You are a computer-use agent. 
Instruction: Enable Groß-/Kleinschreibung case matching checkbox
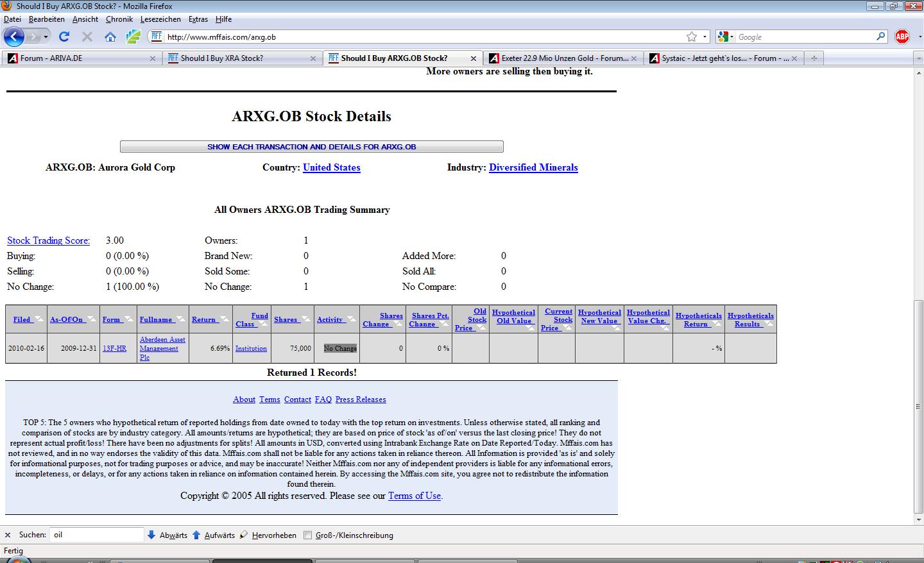pyautogui.click(x=308, y=535)
